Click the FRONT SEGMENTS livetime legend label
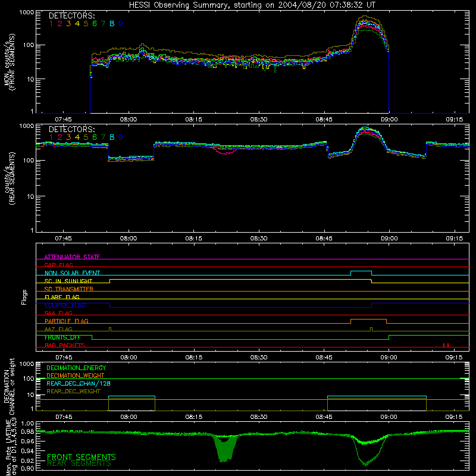The image size is (476, 476). [x=82, y=457]
